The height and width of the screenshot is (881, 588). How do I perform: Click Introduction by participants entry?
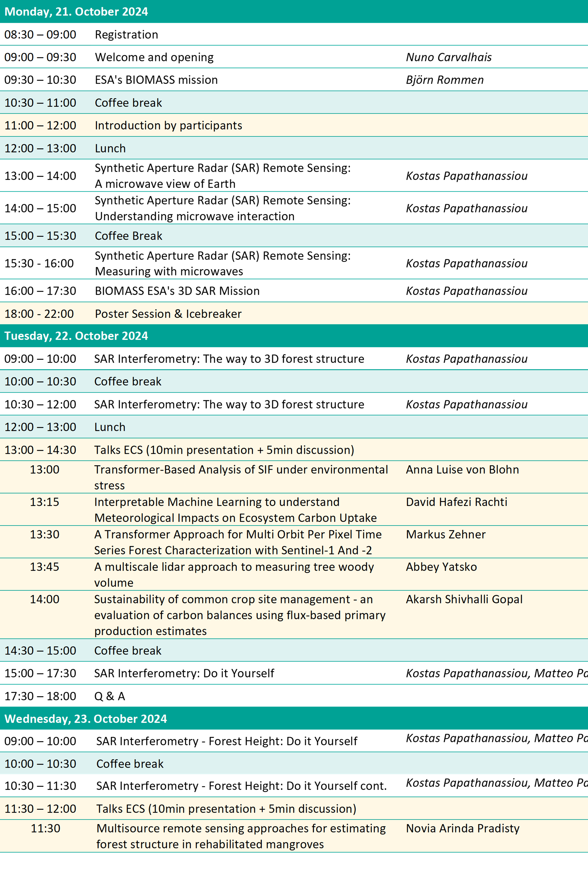[x=168, y=125]
